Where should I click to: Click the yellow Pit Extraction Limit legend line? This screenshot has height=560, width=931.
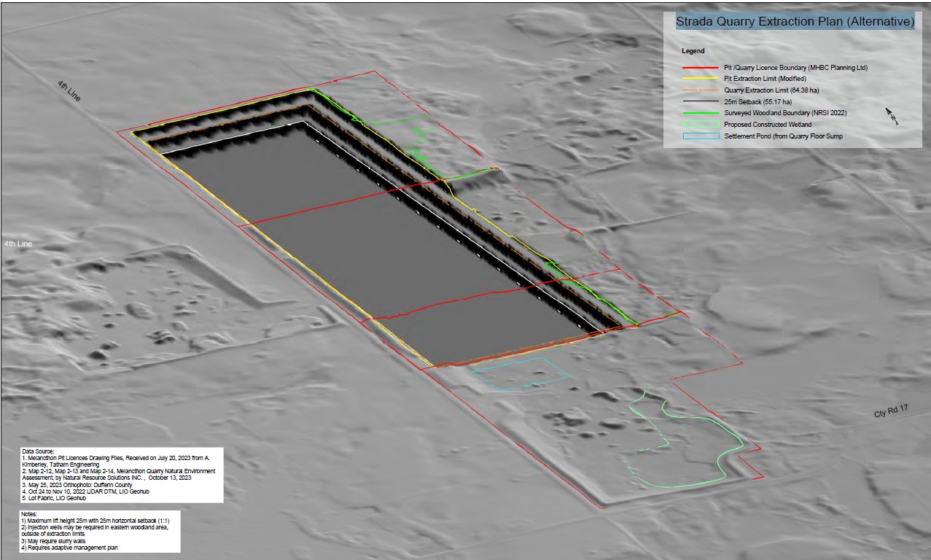(x=698, y=78)
